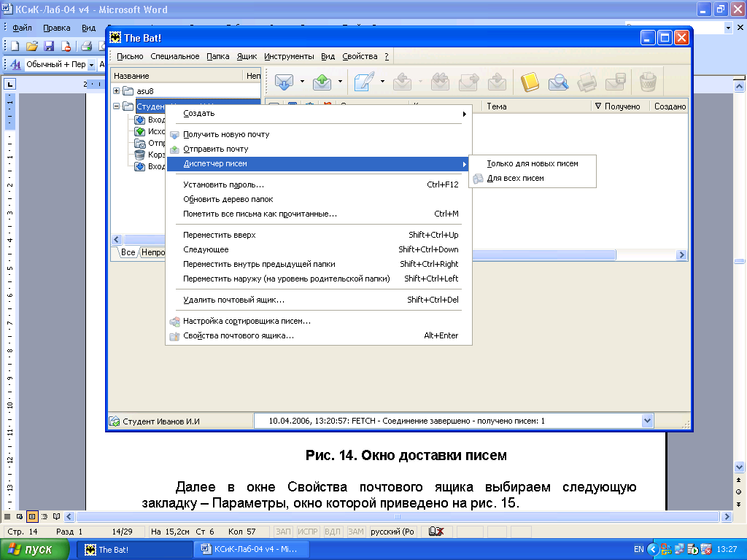This screenshot has height=560, width=747.
Task: Click the greyed-out delete trash bin icon
Action: (648, 82)
